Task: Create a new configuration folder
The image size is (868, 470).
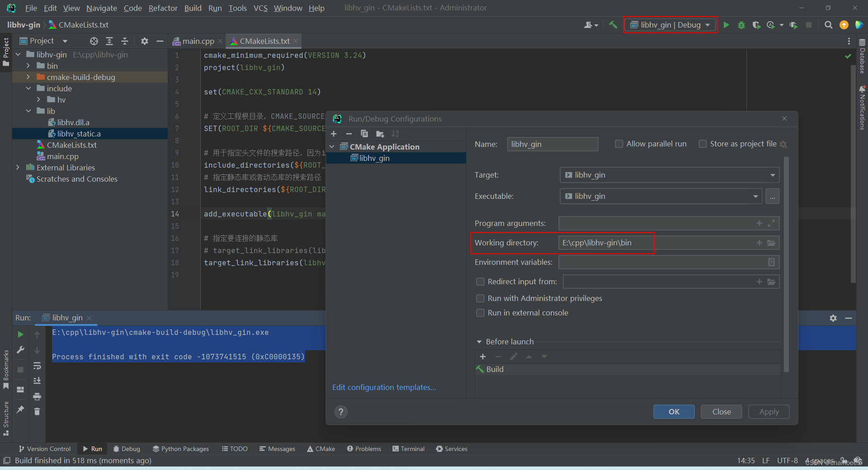Action: (x=380, y=134)
